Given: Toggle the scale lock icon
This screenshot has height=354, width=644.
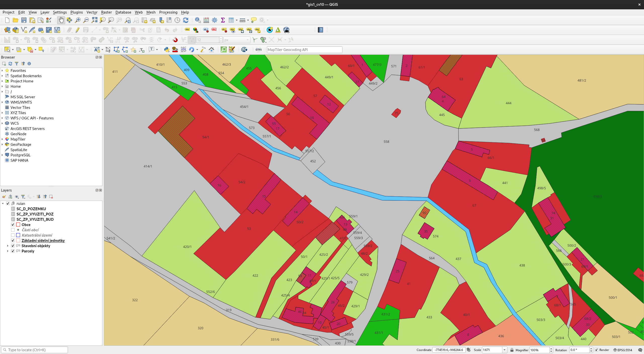Looking at the screenshot, I should click(x=512, y=350).
